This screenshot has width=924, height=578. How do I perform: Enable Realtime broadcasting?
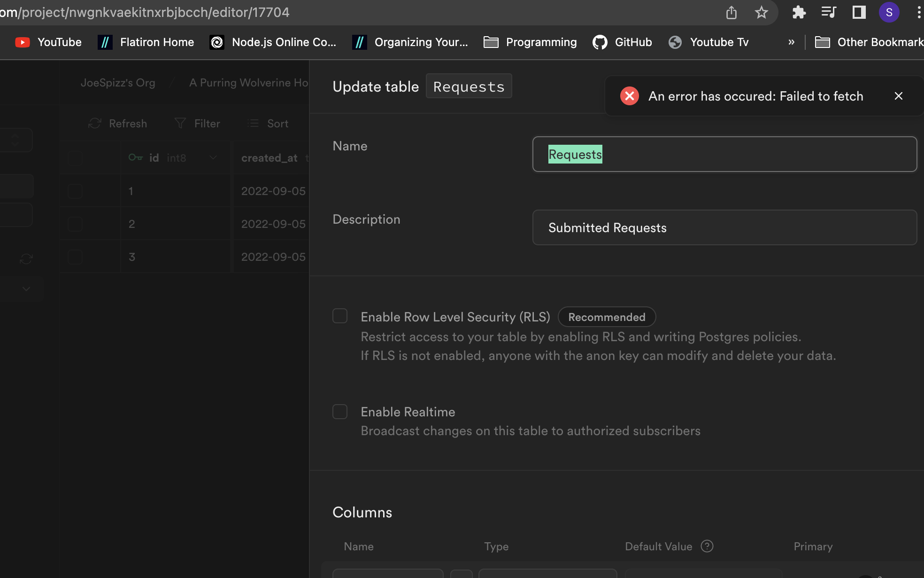[x=340, y=412]
